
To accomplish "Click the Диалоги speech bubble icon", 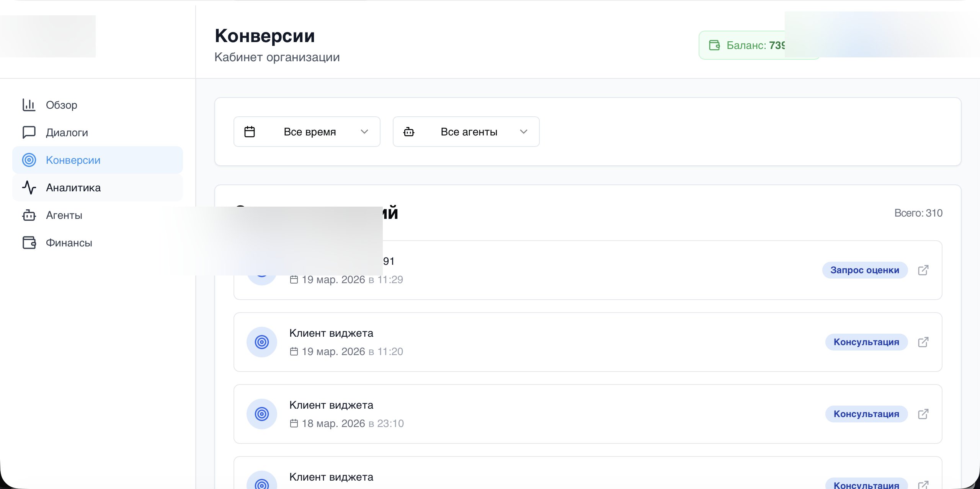I will pyautogui.click(x=29, y=132).
